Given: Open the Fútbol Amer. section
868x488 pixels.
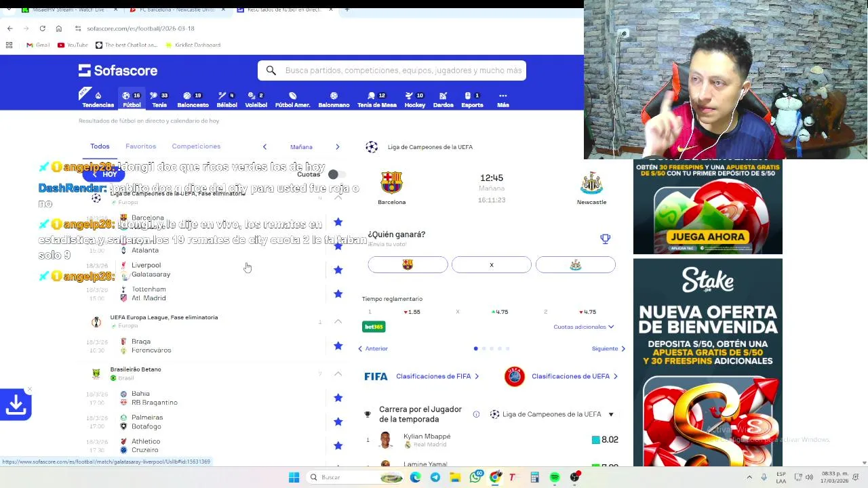Looking at the screenshot, I should coord(292,100).
